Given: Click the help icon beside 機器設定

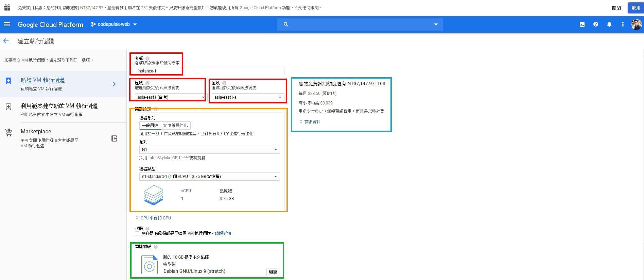Looking at the screenshot, I should click(156, 109).
